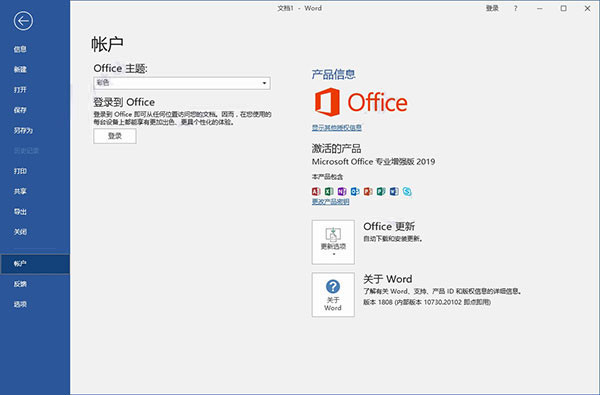Click the PowerPoint app icon

368,191
